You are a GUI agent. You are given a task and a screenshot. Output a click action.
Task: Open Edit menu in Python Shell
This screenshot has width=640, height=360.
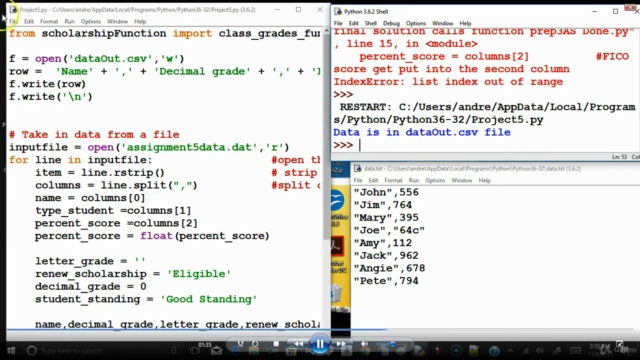pyautogui.click(x=353, y=23)
